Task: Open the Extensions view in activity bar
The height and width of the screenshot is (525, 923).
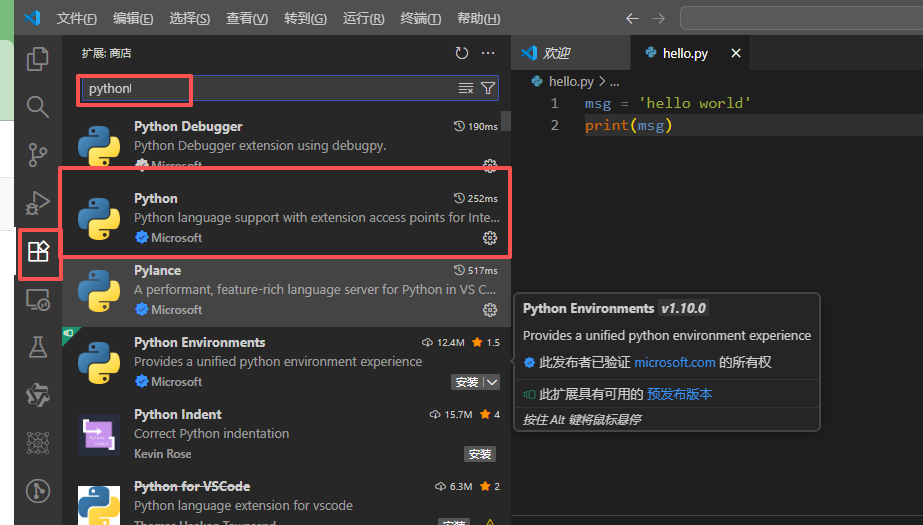Action: (38, 251)
